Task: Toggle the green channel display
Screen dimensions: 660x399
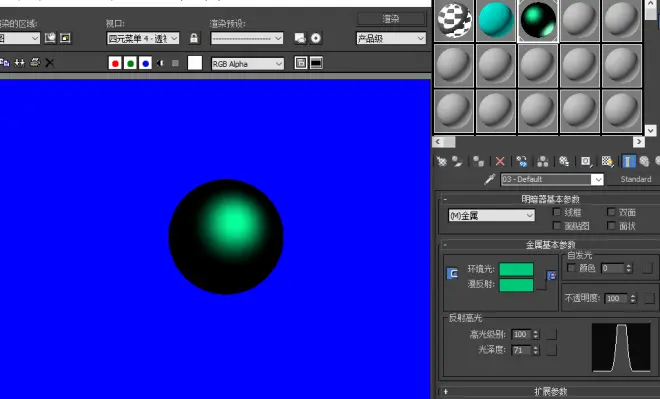Action: (130, 63)
